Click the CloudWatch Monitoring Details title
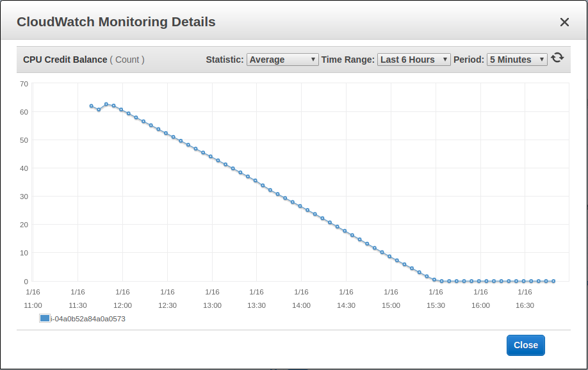 tap(116, 22)
